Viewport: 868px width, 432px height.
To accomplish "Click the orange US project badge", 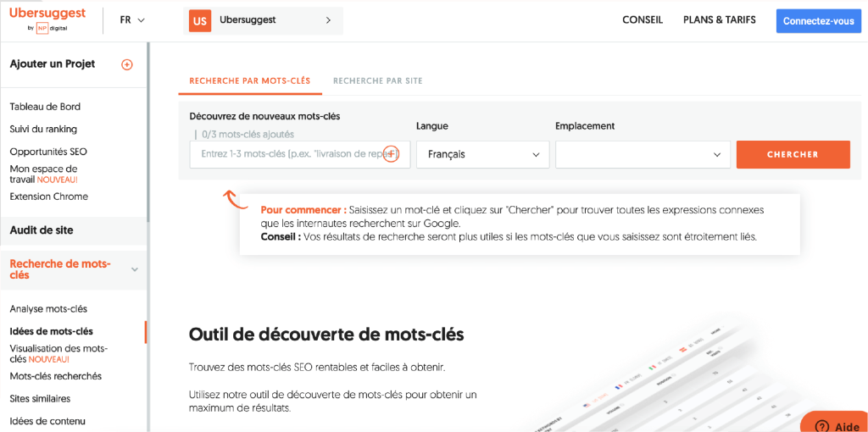I will [200, 20].
